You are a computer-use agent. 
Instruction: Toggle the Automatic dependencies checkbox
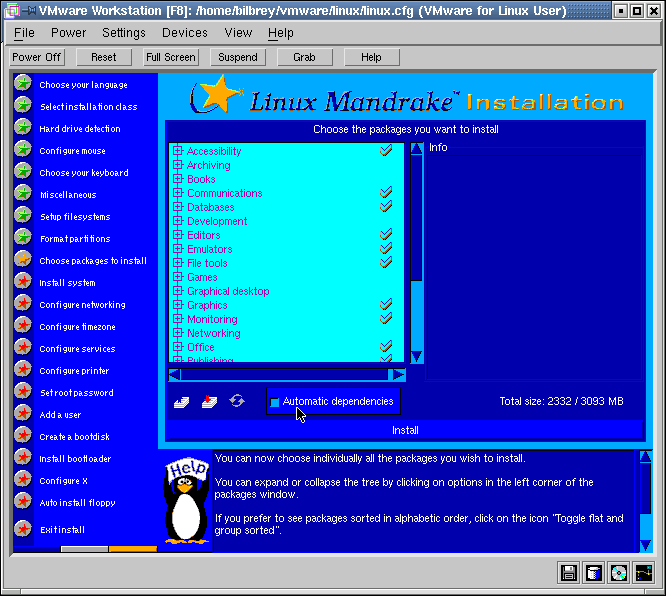(275, 402)
